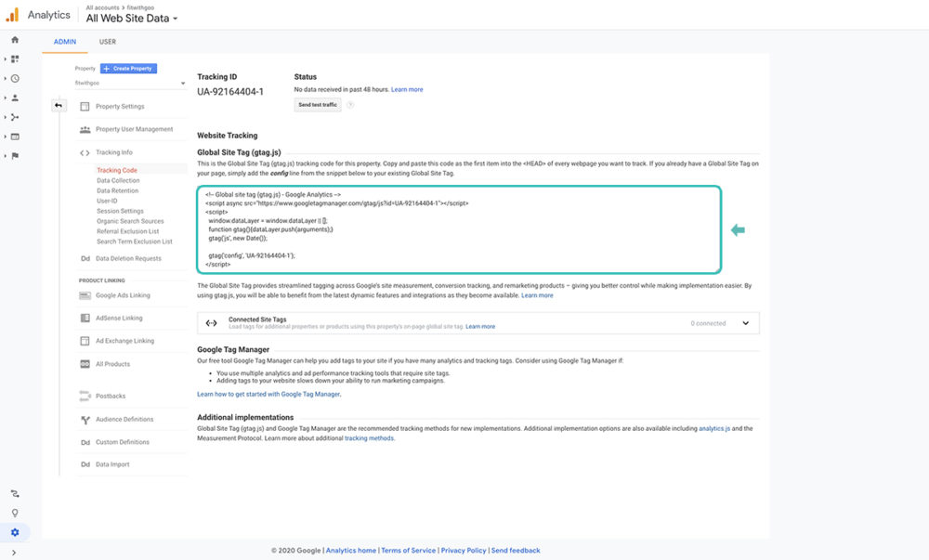Click the Postbacks icon
Image resolution: width=929 pixels, height=560 pixels.
pyautogui.click(x=85, y=396)
